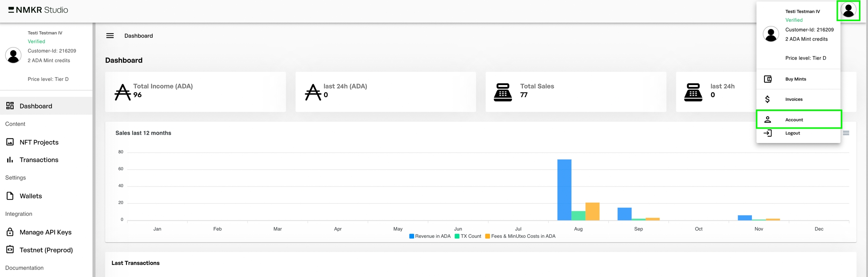Click the NMKR Studio logo
The image size is (868, 277).
click(38, 10)
